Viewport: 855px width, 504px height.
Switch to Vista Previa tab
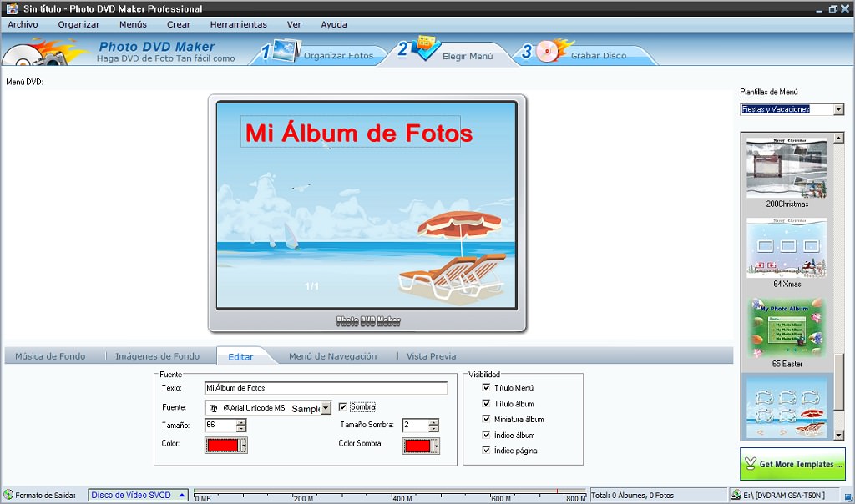(x=432, y=356)
